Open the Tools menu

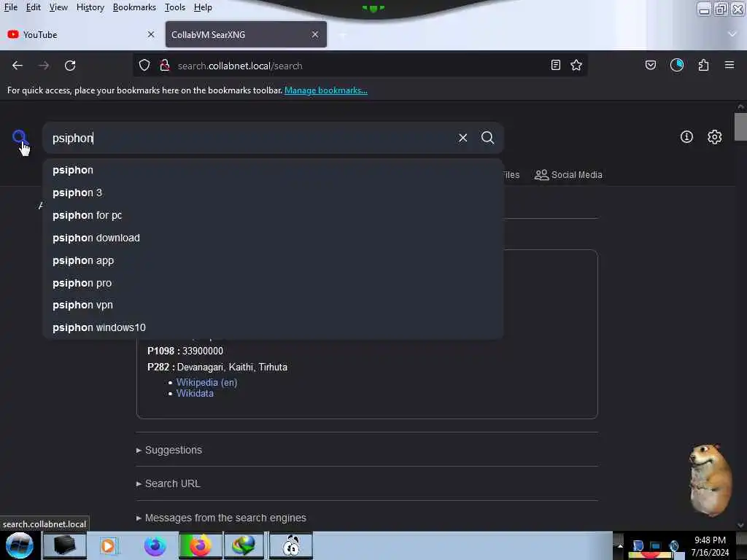point(175,7)
